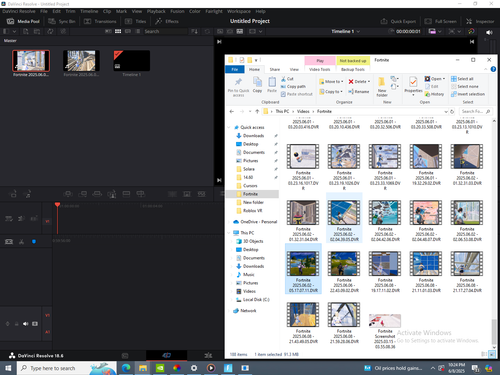Open the Media Pool panel
Image resolution: width=500 pixels, height=375 pixels.
point(23,21)
